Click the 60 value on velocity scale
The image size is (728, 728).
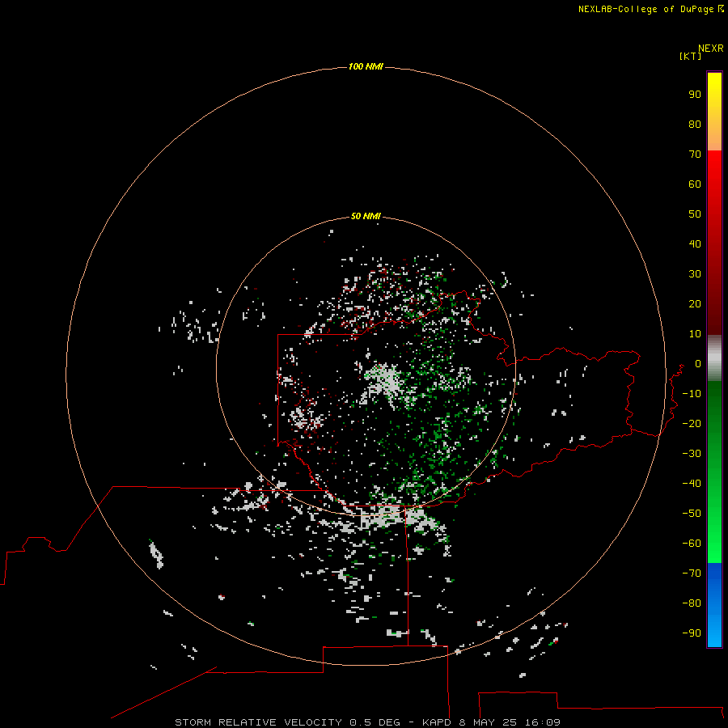(x=695, y=184)
